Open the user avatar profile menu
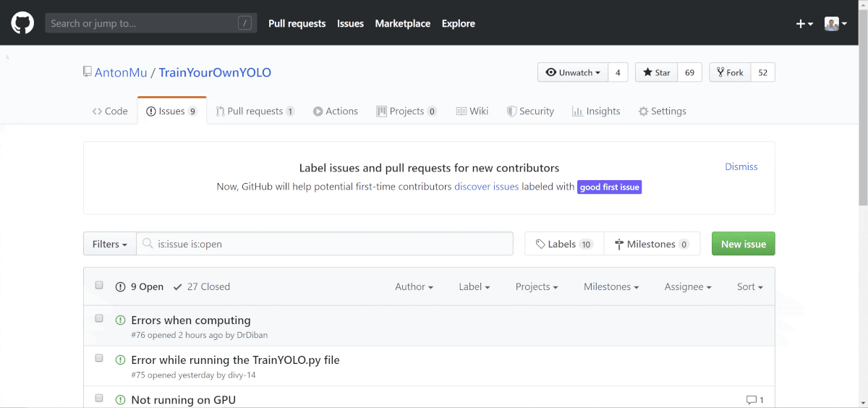 pyautogui.click(x=835, y=24)
